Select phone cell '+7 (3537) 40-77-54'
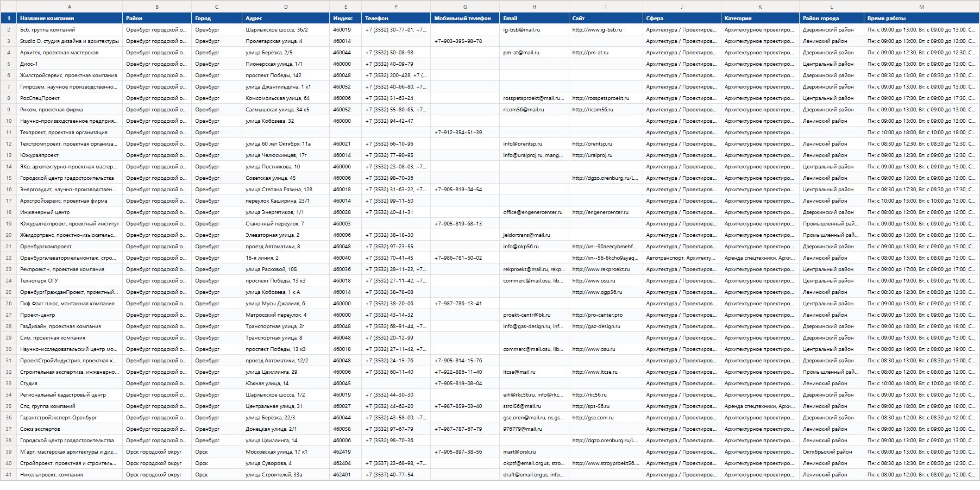980x490 pixels. coord(396,475)
